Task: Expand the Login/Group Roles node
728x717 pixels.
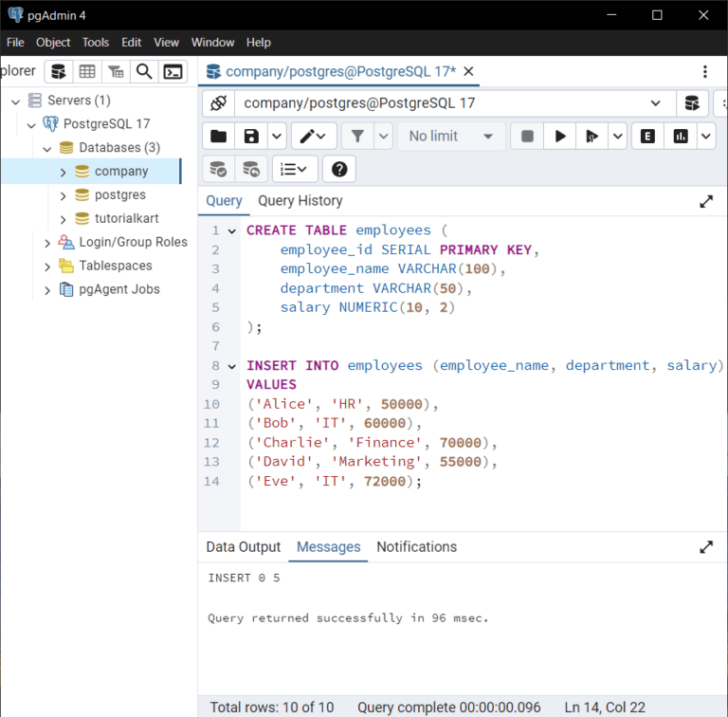Action: tap(47, 243)
